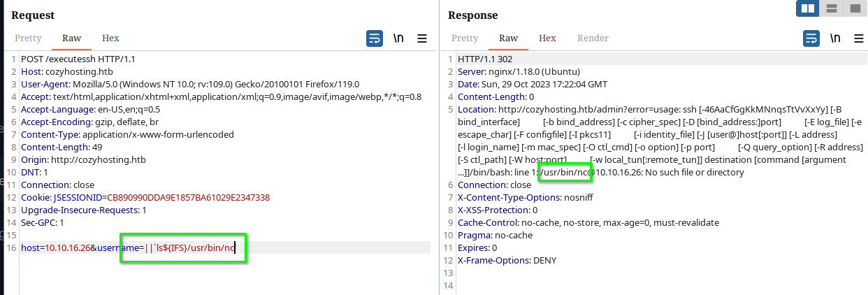Screen dimensions: 868x295
Task: Click the JSESSIONID cookie value
Action: [188, 197]
